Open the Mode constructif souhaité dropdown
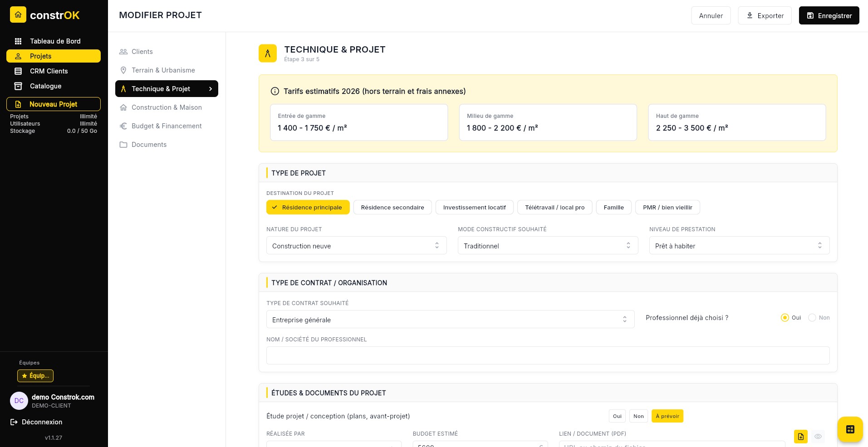This screenshot has width=868, height=447. point(548,246)
